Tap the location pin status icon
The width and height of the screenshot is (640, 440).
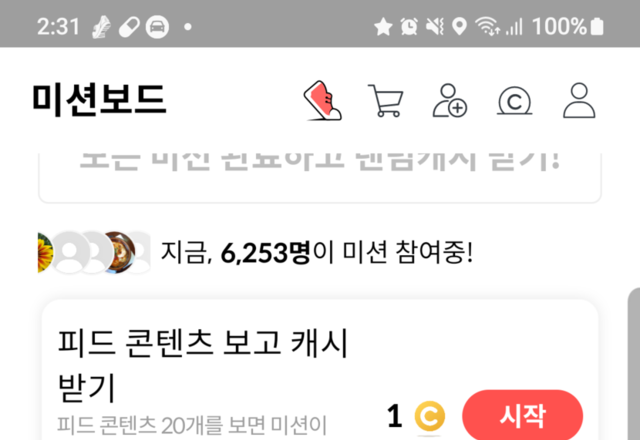460,27
